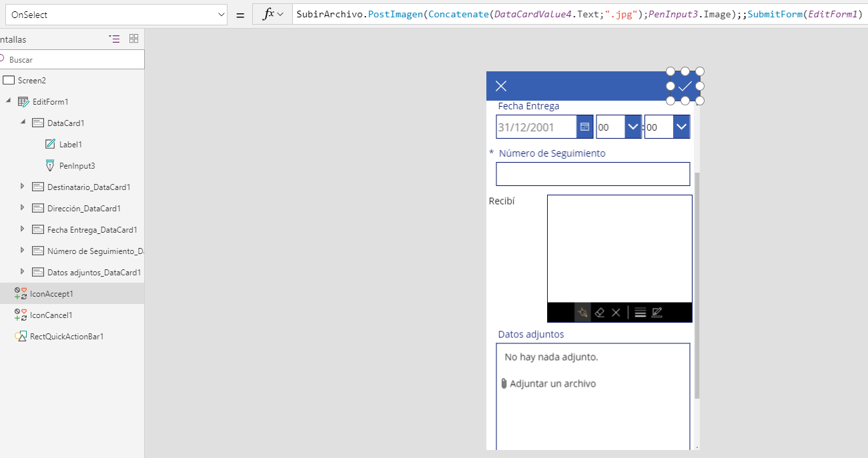Open the minutes dropdown for Fecha Entrega
Viewport: 868px width, 458px height.
coord(681,127)
